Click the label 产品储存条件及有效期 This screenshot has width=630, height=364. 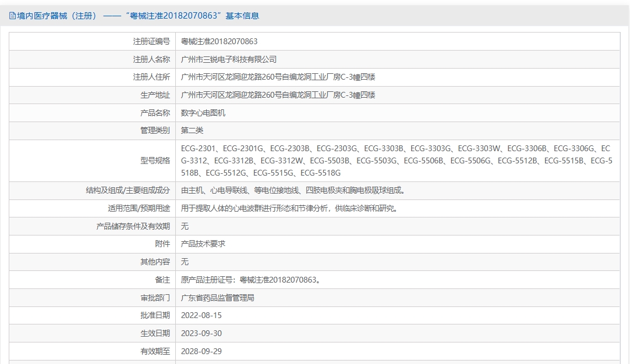point(133,226)
